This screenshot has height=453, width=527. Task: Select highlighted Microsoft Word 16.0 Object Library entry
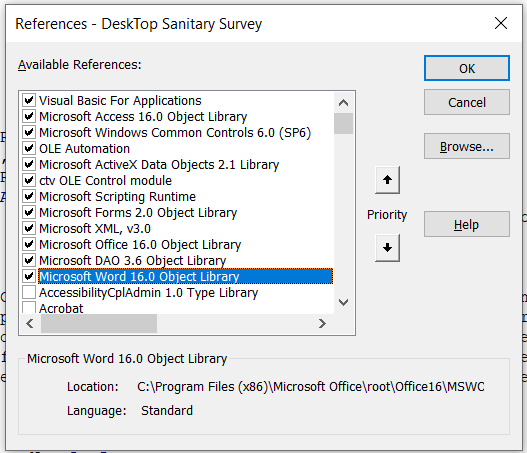[x=185, y=276]
